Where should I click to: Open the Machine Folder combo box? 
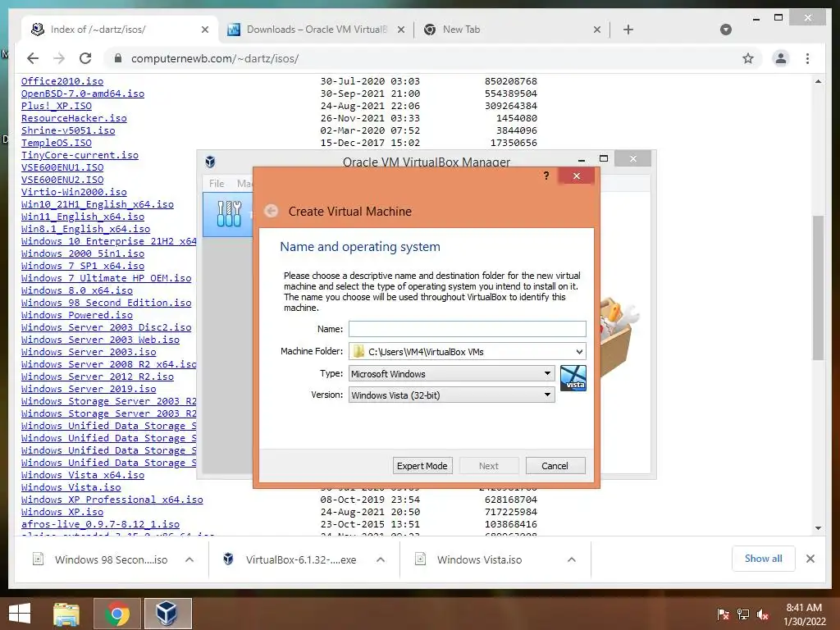467,351
